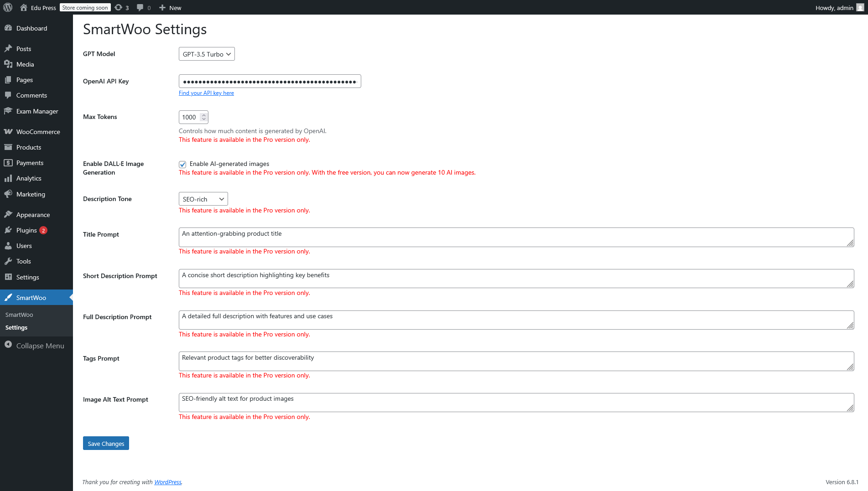Click the Products box icon

[8, 147]
